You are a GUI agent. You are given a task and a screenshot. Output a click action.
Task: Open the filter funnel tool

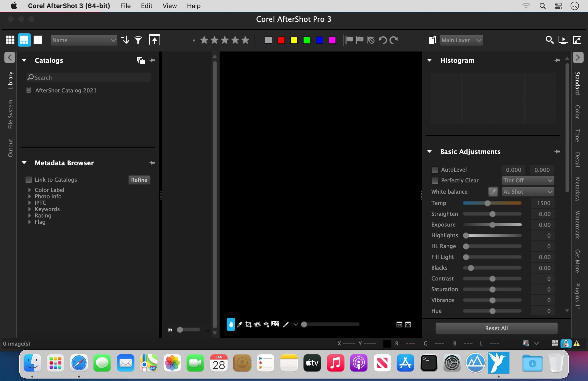click(138, 40)
